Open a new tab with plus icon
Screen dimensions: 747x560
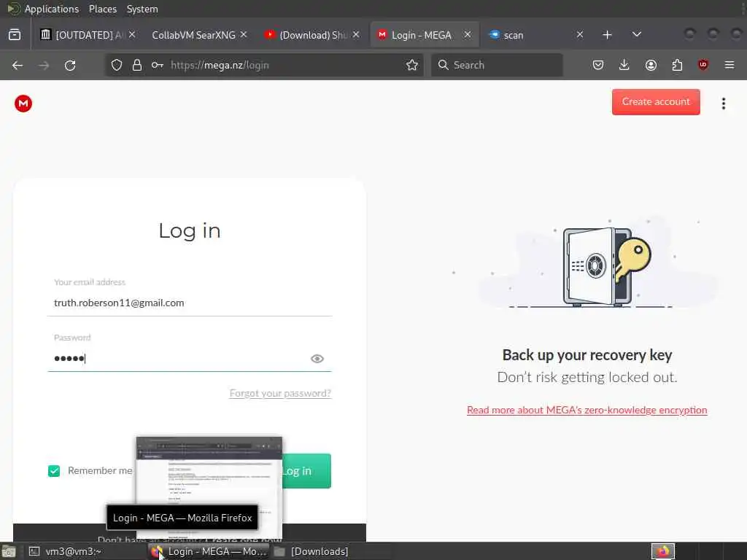(x=607, y=35)
